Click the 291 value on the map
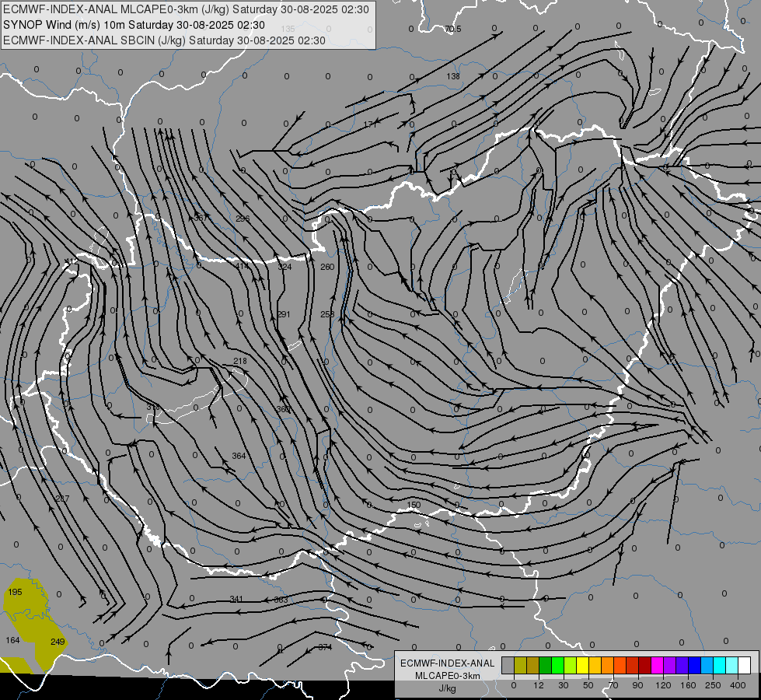The height and width of the screenshot is (700, 761). click(284, 314)
